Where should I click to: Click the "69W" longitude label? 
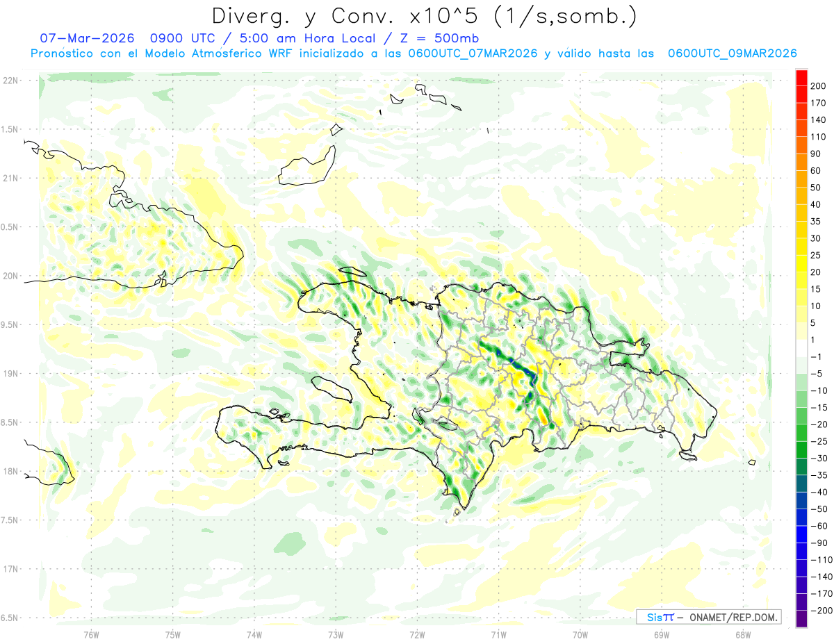(662, 634)
